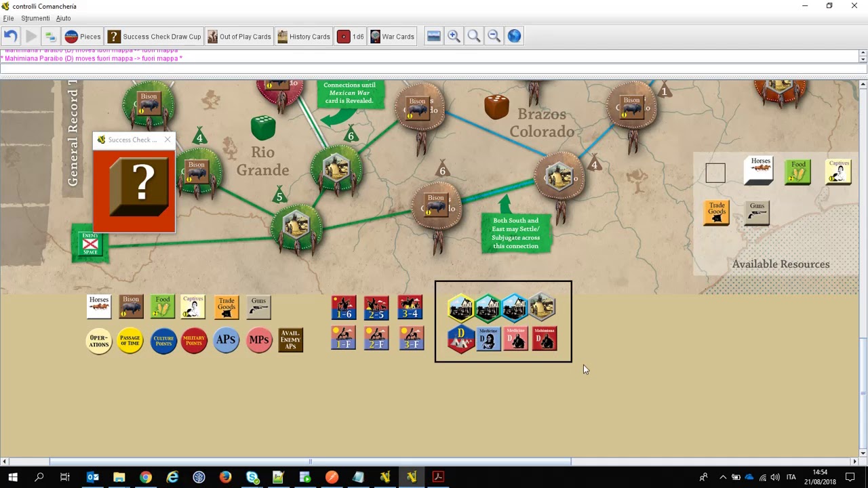The height and width of the screenshot is (488, 868).
Task: Select the red Mahimiana D counter
Action: 545,339
